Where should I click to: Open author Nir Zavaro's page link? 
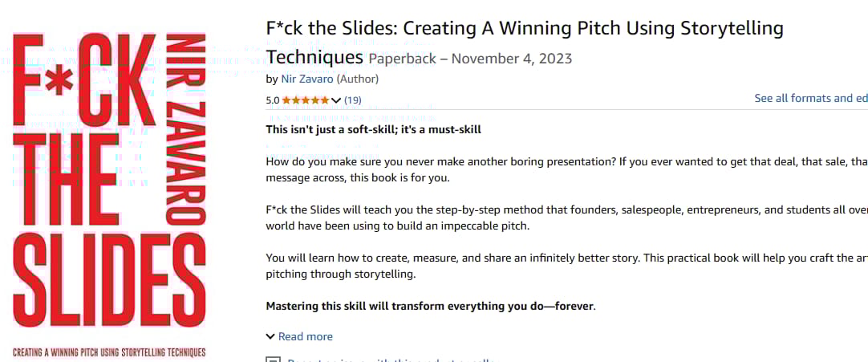(x=306, y=79)
